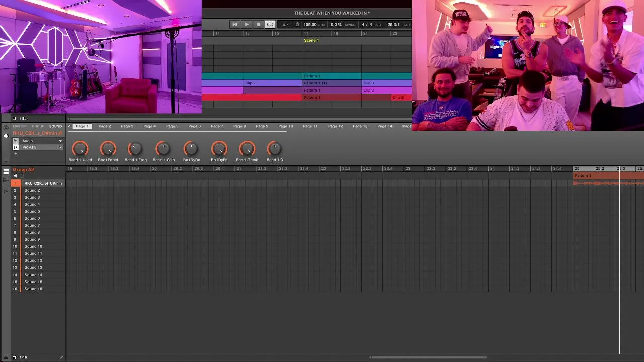The width and height of the screenshot is (644, 362).
Task: Open parameter Page 5
Action: click(x=172, y=126)
